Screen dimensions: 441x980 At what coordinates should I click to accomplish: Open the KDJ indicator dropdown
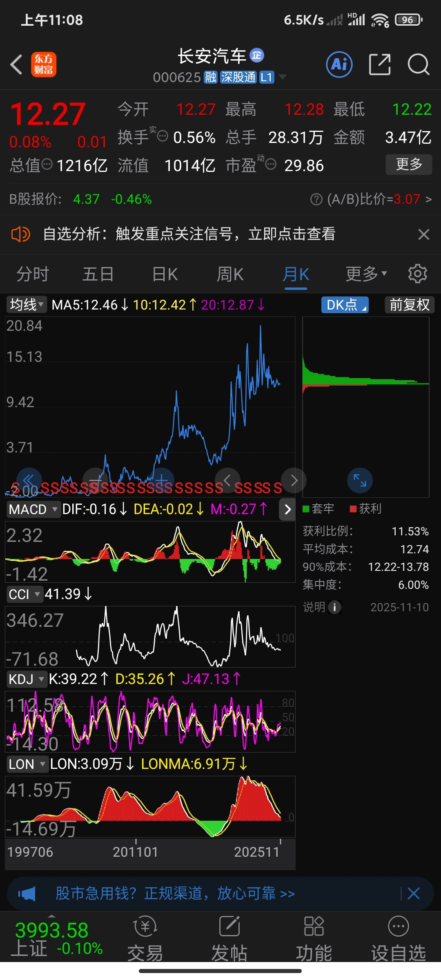[27, 679]
